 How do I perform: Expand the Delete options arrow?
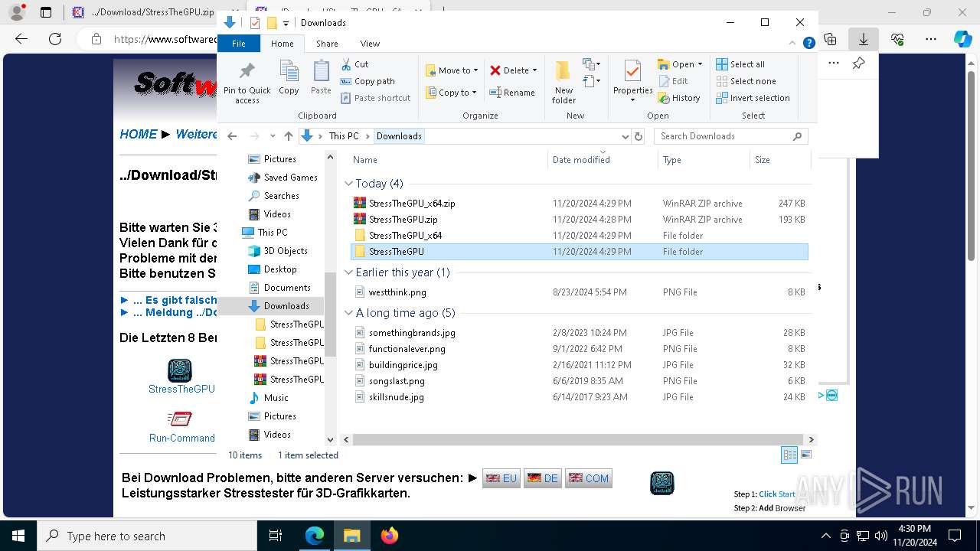(534, 70)
